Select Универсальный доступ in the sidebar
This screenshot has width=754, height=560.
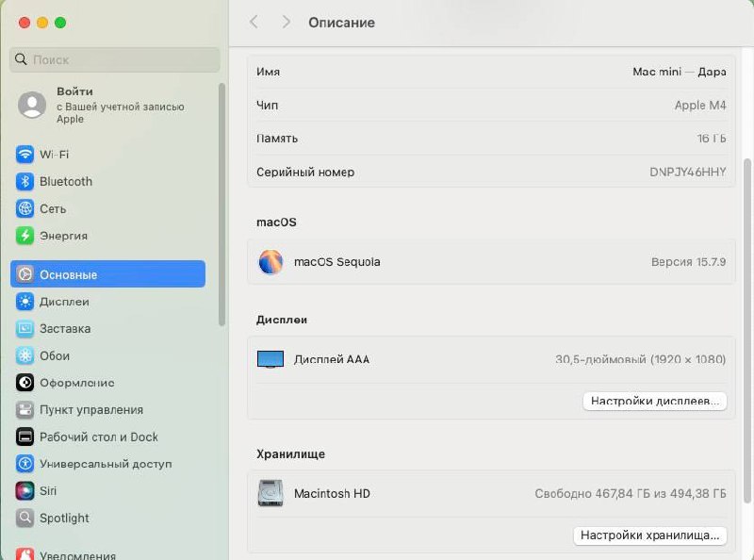click(x=107, y=464)
